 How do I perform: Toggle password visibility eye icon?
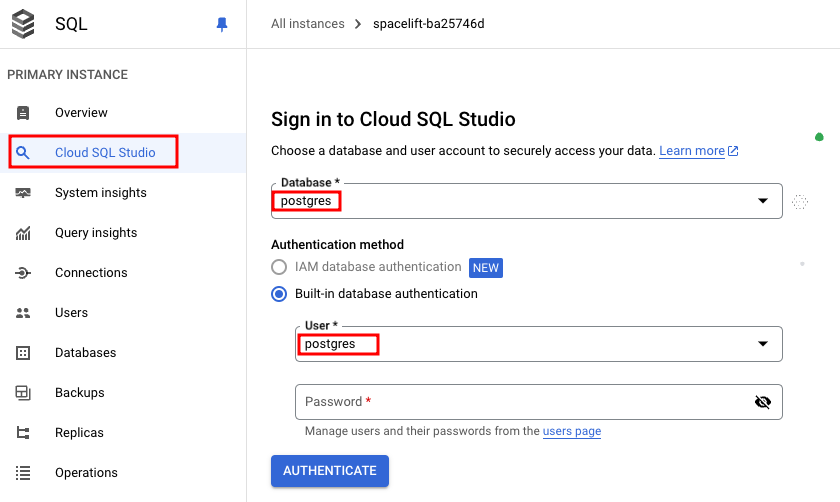763,402
